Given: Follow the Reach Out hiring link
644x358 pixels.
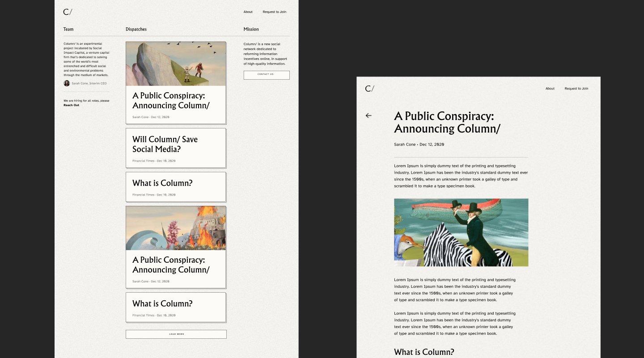Looking at the screenshot, I should pyautogui.click(x=71, y=105).
